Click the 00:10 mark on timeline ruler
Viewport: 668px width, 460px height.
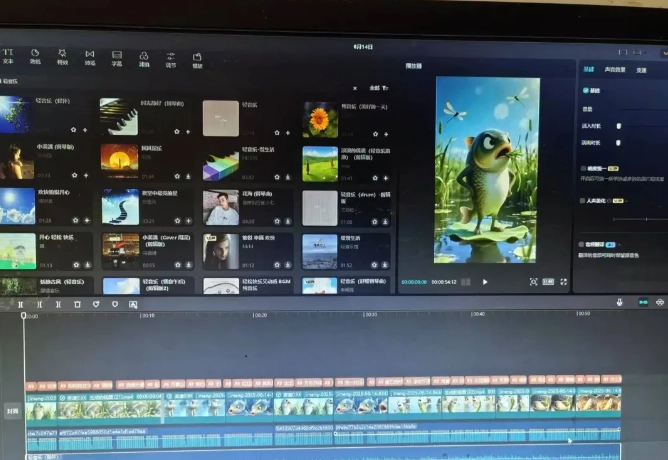(x=147, y=316)
